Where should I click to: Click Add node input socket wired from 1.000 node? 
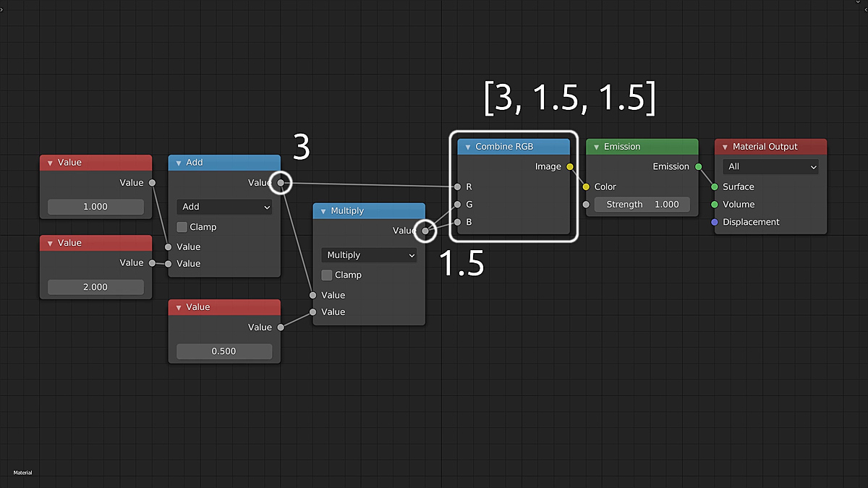click(168, 247)
